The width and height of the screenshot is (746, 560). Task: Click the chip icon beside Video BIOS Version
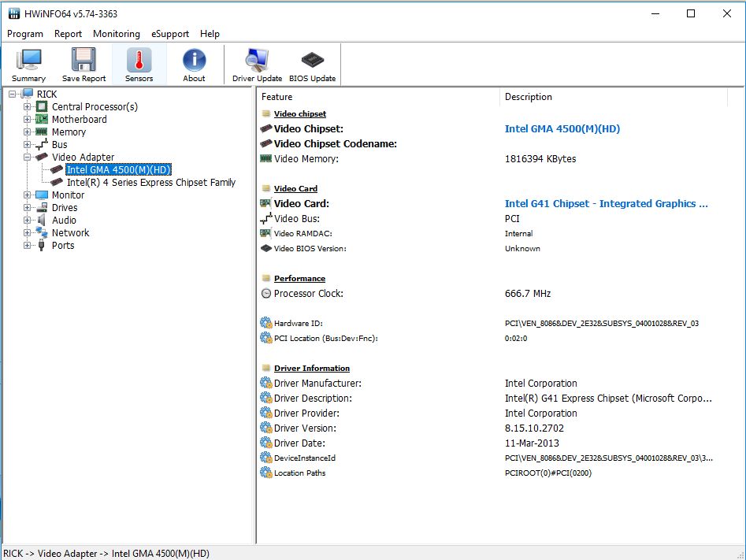266,248
